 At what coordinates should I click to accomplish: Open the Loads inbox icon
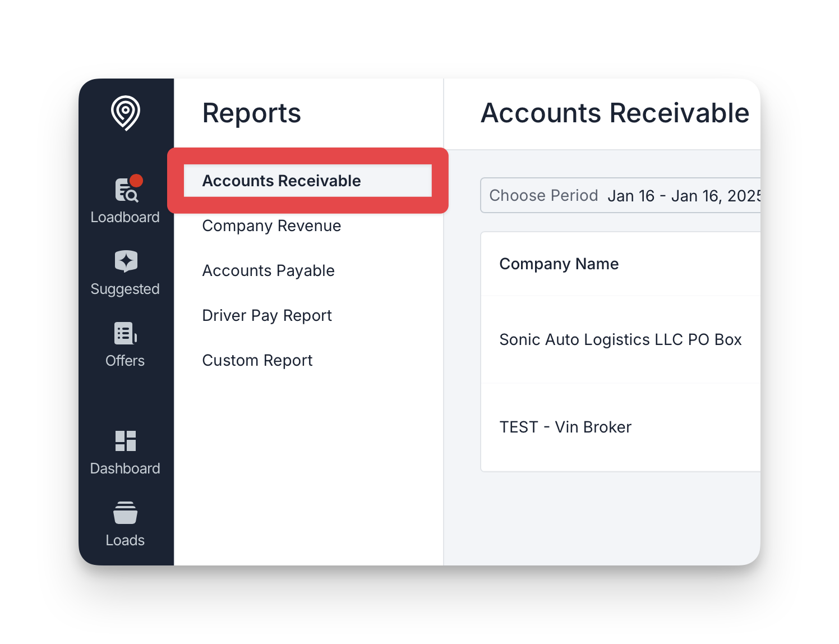pos(125,513)
